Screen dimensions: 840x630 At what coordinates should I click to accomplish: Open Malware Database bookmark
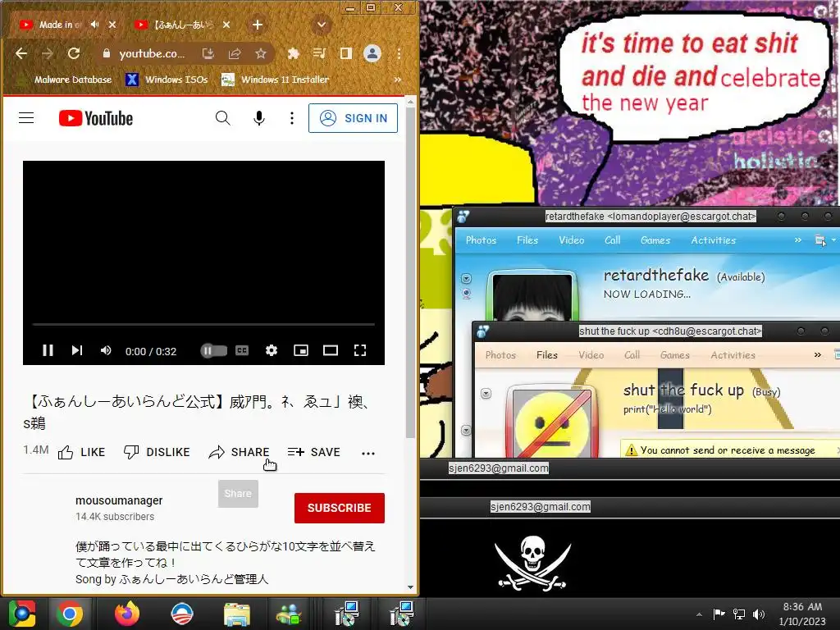click(x=64, y=80)
